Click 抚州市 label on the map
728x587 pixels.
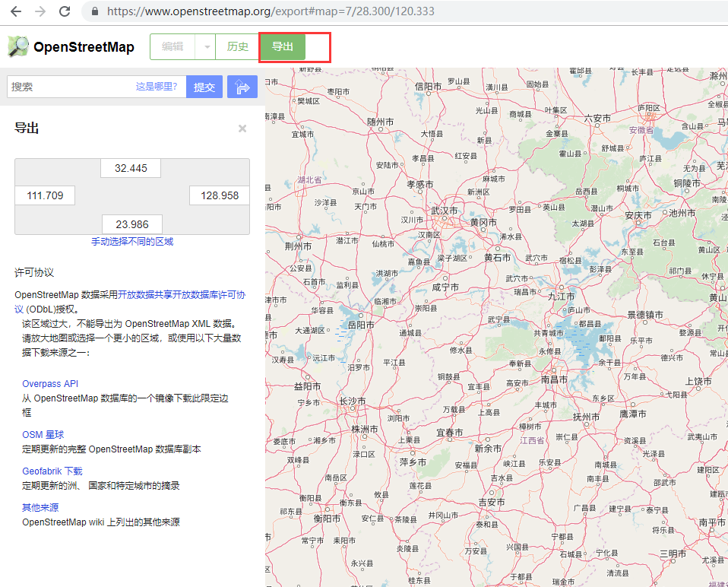point(587,417)
